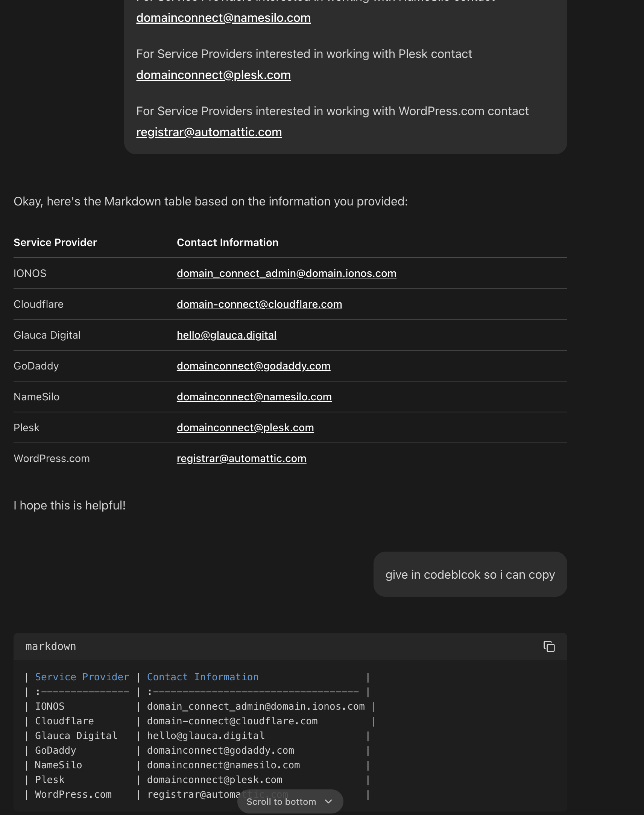
Task: Open the Cloudflare email link in the table
Action: (260, 304)
